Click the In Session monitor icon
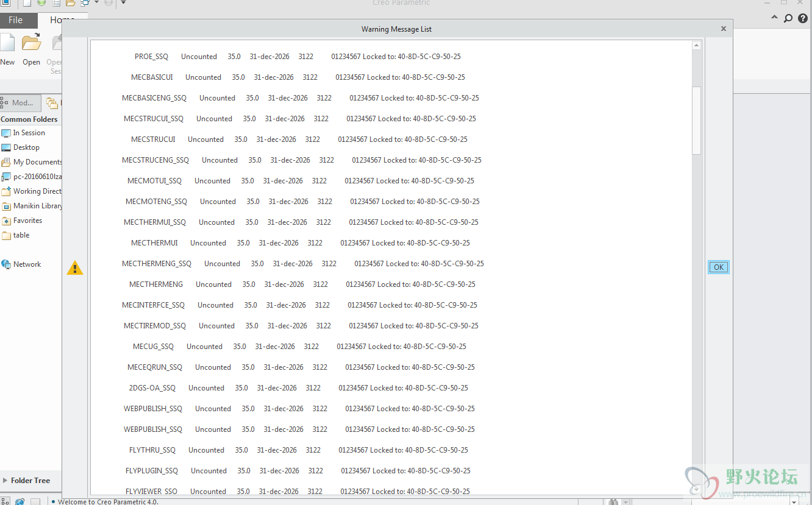Image resolution: width=812 pixels, height=505 pixels. pos(6,133)
